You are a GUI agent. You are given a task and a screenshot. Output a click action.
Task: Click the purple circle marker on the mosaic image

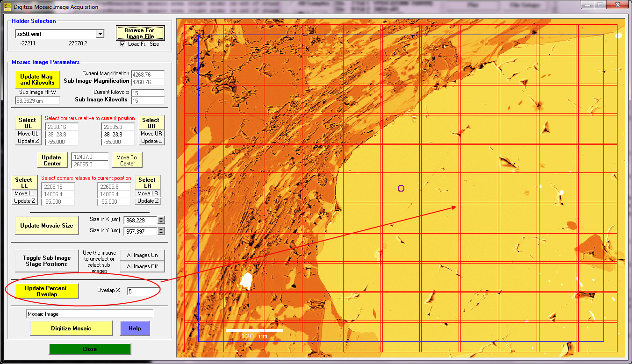tap(401, 188)
